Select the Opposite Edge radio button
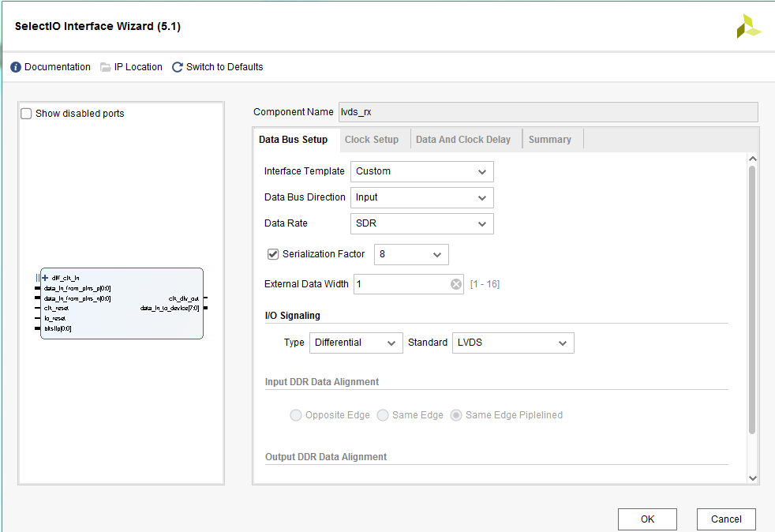 (296, 415)
